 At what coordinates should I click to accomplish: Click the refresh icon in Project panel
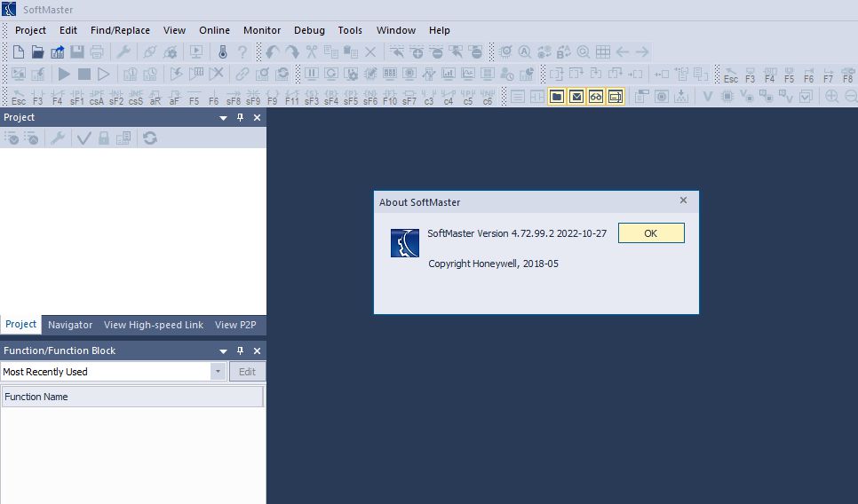(150, 138)
